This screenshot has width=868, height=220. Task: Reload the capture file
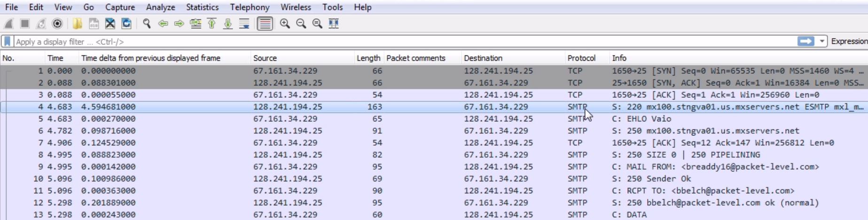pyautogui.click(x=126, y=24)
